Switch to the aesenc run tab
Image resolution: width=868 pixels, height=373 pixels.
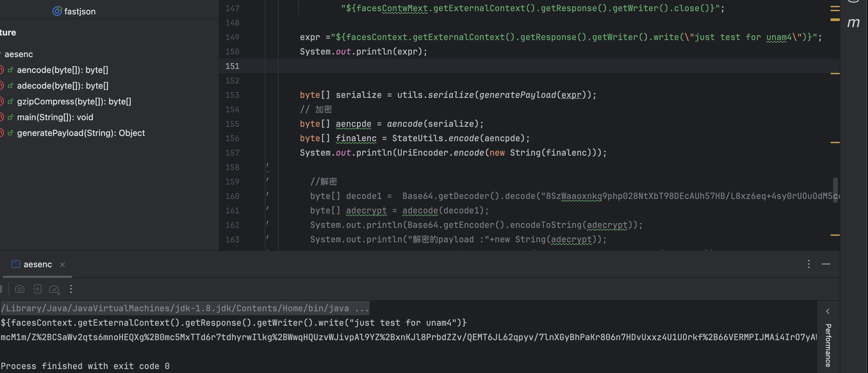click(x=37, y=265)
